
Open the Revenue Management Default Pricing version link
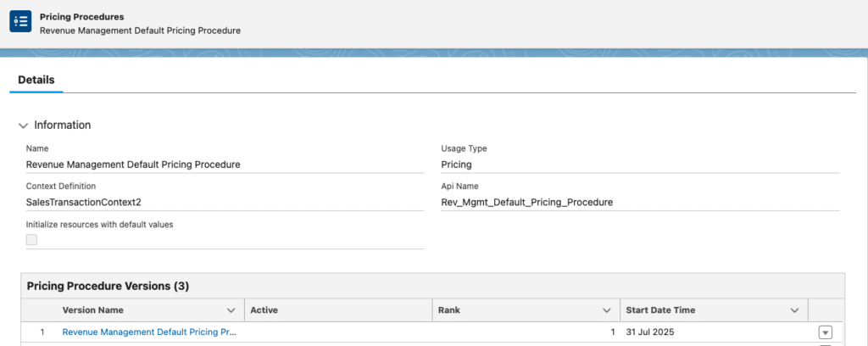click(x=148, y=332)
